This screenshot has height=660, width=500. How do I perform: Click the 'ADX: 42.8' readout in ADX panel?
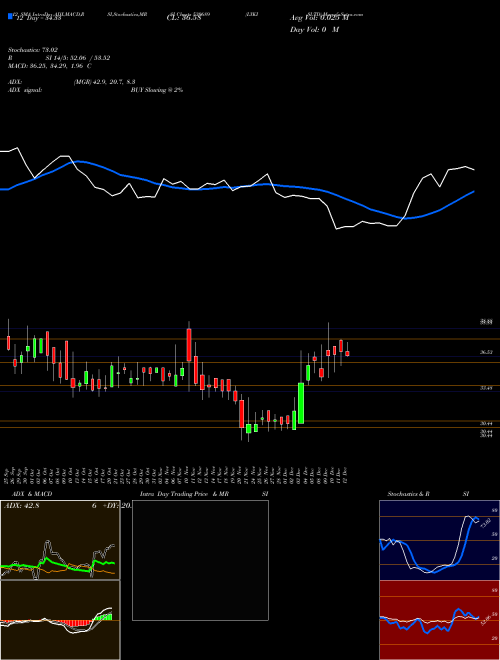21,506
